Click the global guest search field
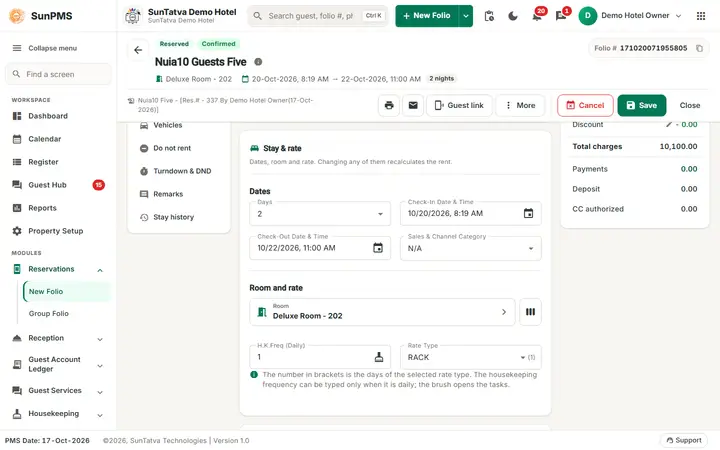The image size is (720, 450). point(317,16)
